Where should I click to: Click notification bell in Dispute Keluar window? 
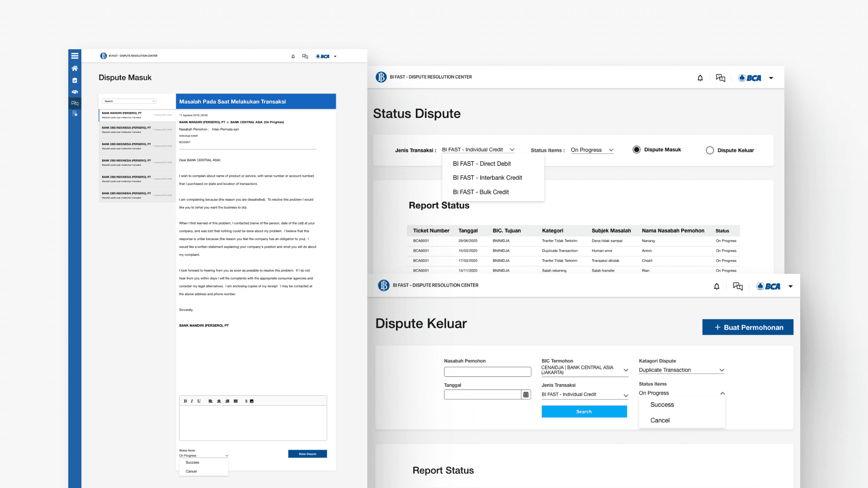[x=717, y=286]
